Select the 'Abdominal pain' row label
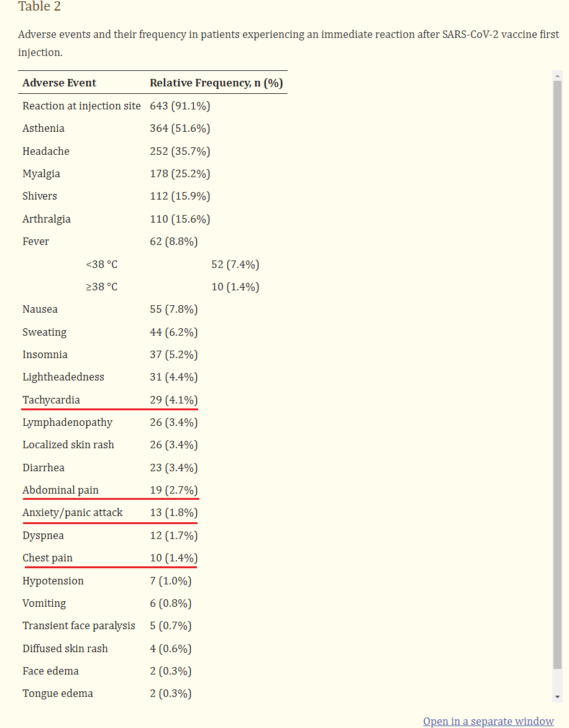Image resolution: width=569 pixels, height=728 pixels. pos(61,490)
